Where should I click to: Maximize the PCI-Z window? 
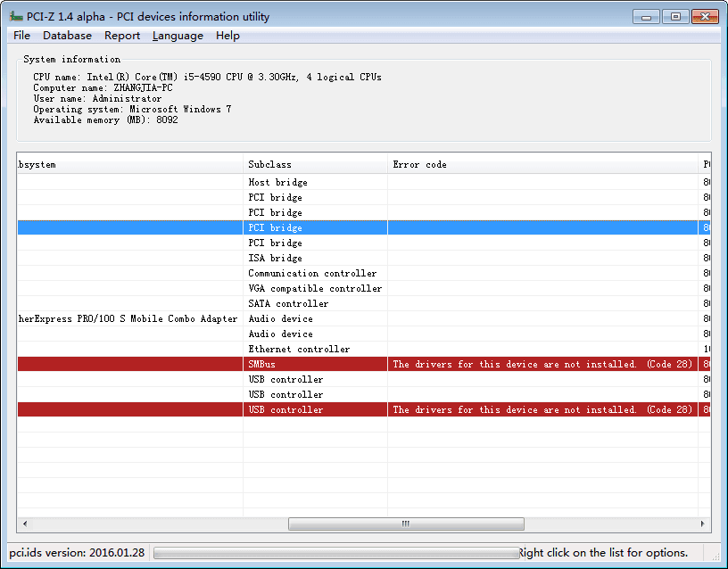click(675, 17)
